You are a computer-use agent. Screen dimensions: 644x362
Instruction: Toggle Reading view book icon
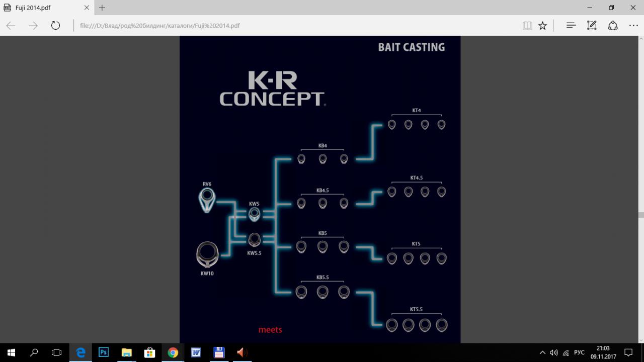[527, 26]
